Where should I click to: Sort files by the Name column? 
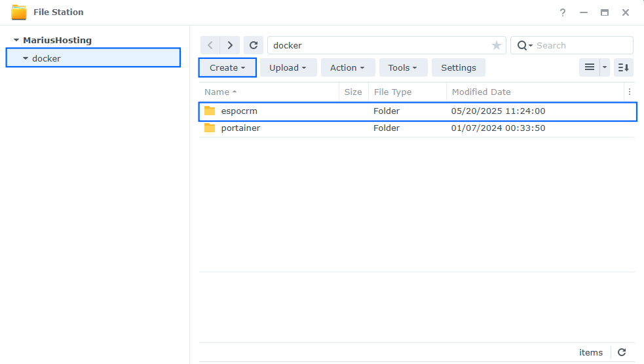[269, 92]
